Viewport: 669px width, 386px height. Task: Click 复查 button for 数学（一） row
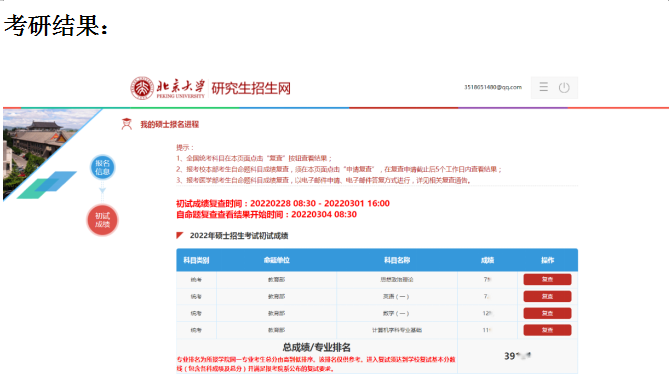tap(547, 313)
